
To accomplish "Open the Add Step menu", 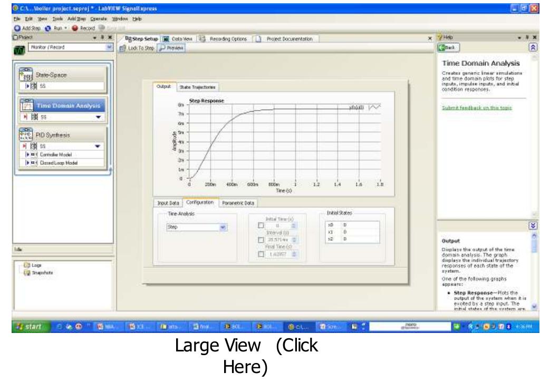I will 76,19.
